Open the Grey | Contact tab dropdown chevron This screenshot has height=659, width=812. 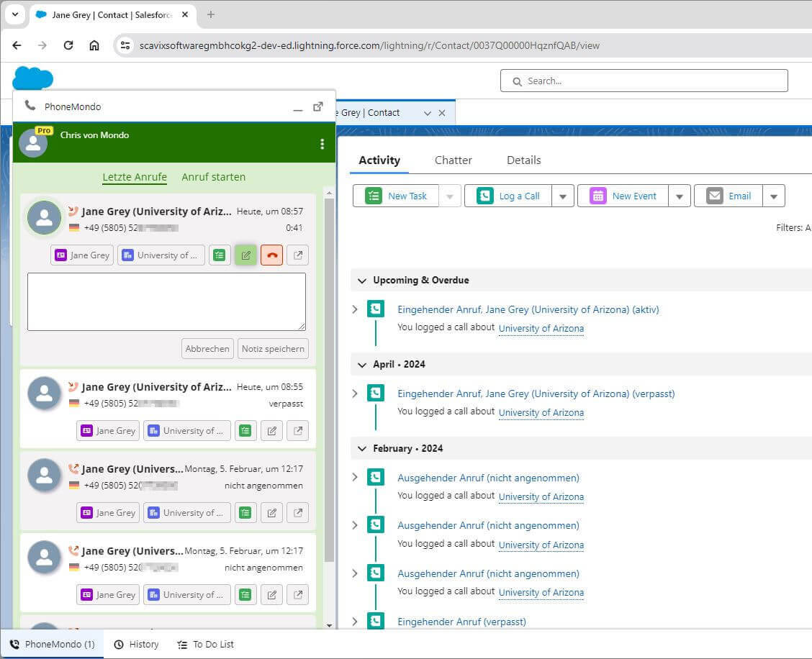427,113
